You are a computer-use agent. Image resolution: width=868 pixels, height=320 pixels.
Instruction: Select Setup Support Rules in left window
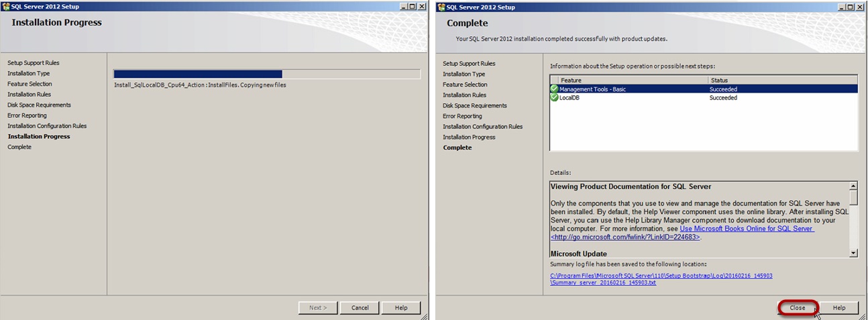click(x=34, y=63)
